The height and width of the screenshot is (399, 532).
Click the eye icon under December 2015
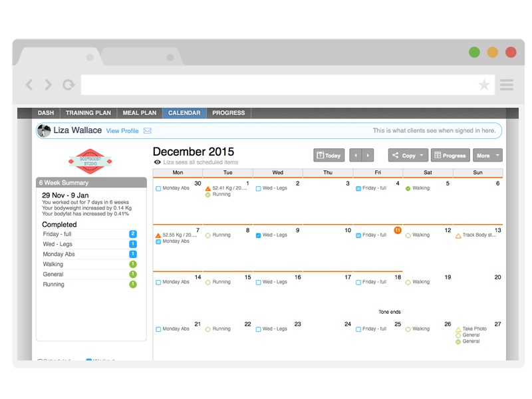(x=157, y=162)
